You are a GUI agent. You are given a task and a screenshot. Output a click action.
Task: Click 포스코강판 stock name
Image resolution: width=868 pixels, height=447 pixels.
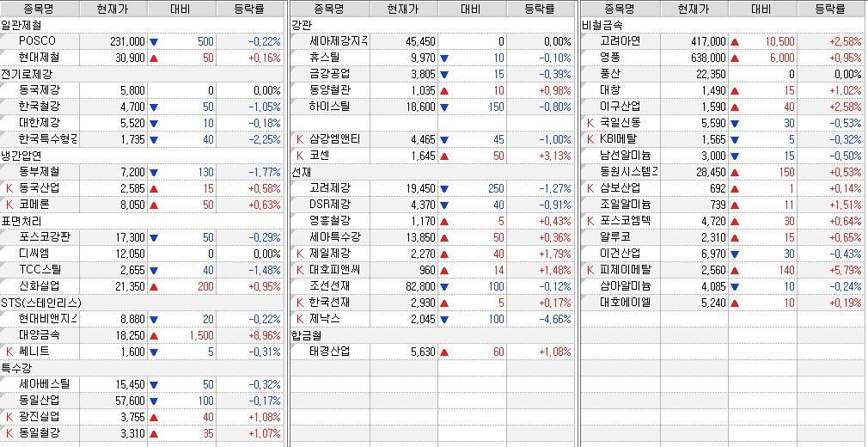click(45, 237)
